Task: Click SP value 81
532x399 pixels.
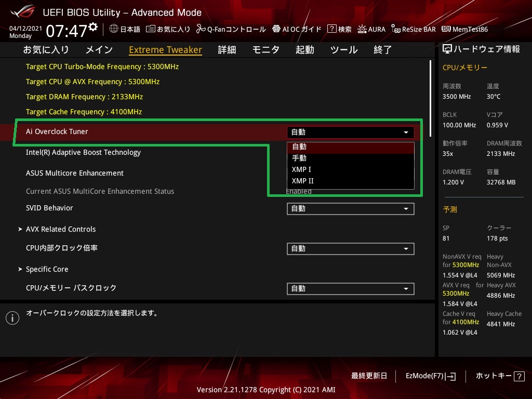Action: 446,238
